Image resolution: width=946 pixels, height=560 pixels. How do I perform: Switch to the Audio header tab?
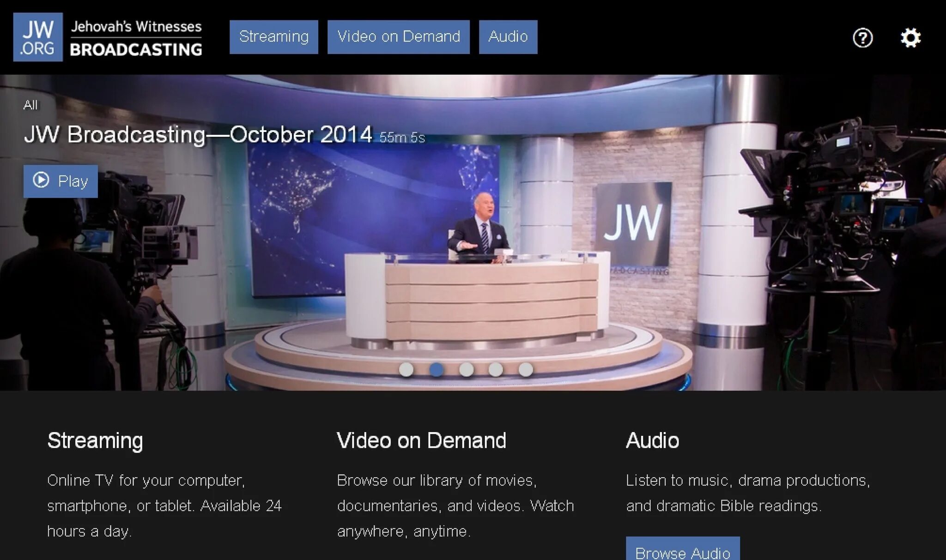pyautogui.click(x=508, y=37)
